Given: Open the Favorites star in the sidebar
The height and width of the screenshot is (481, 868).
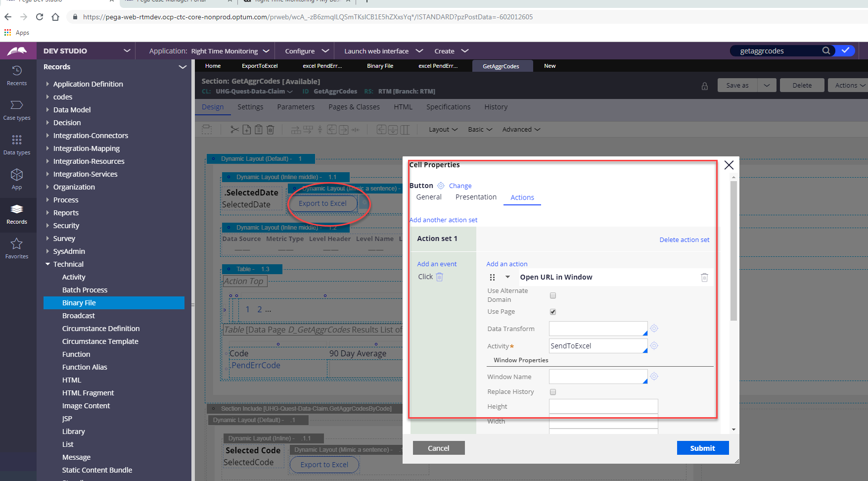Looking at the screenshot, I should point(17,248).
